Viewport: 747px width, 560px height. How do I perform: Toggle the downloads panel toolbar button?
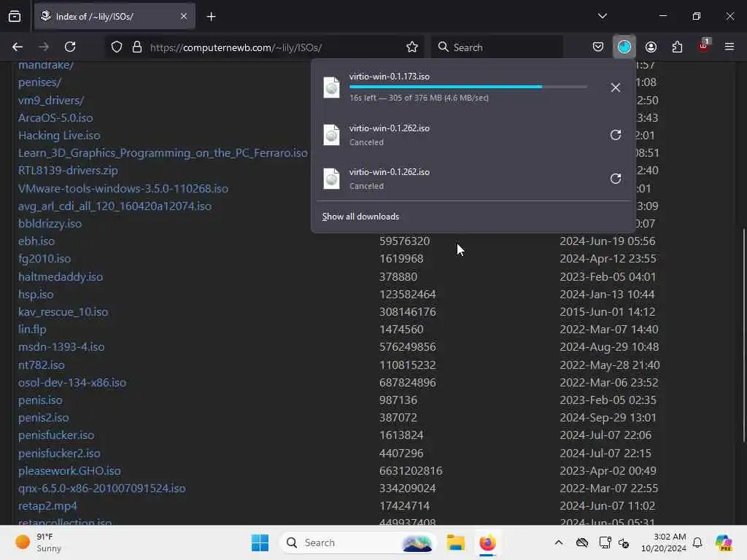624,47
